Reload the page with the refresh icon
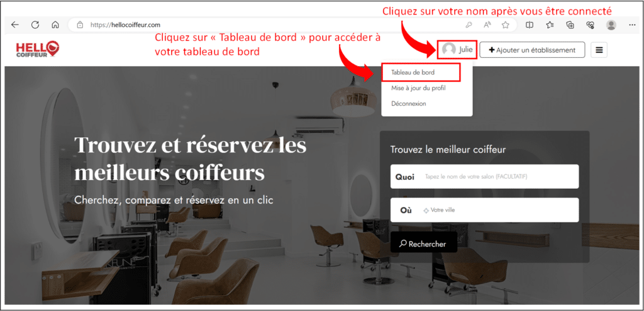644x311 pixels. (x=35, y=25)
